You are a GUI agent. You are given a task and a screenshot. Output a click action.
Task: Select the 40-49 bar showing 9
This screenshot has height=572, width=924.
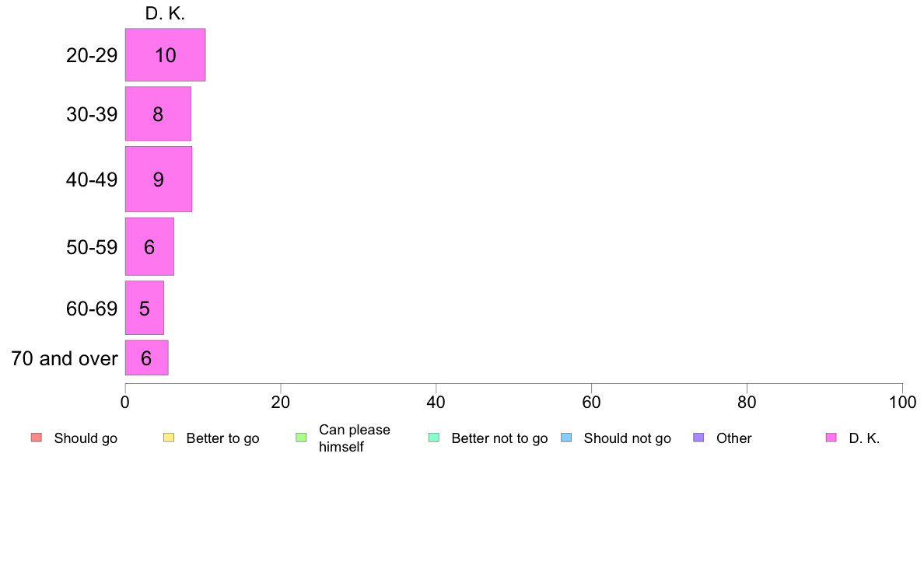[x=159, y=179]
